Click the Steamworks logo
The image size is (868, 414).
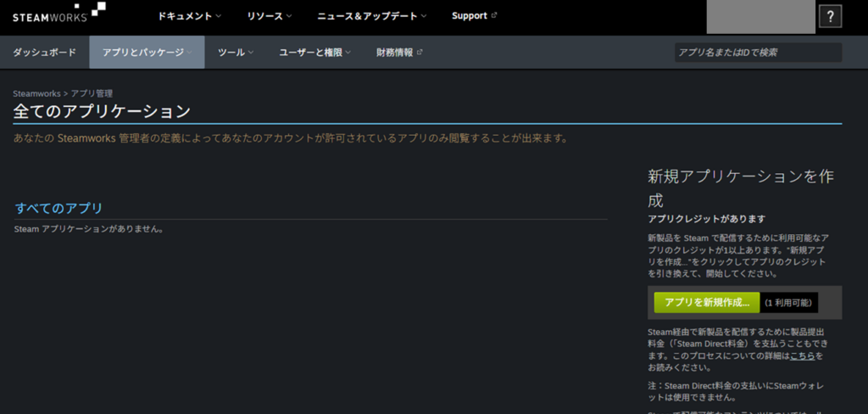(x=58, y=13)
